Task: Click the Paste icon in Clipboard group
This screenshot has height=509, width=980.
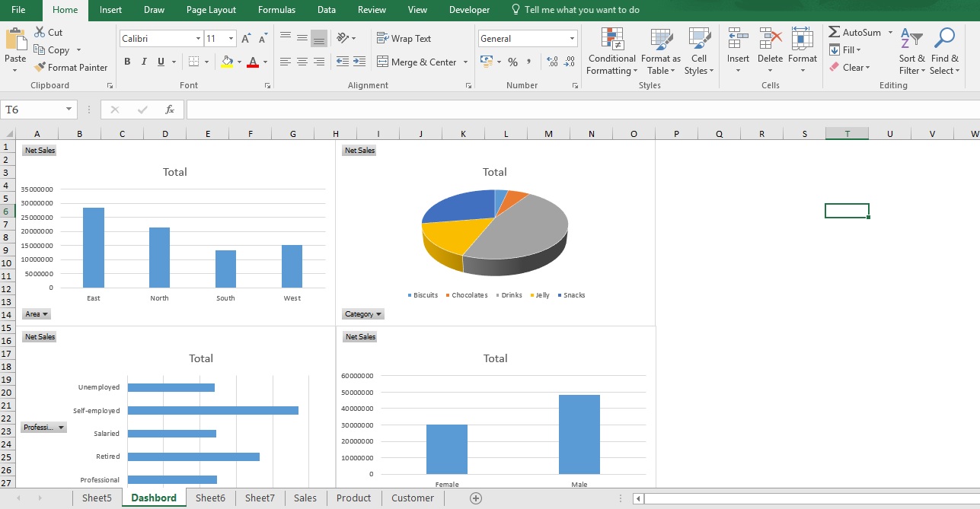Action: tap(15, 40)
